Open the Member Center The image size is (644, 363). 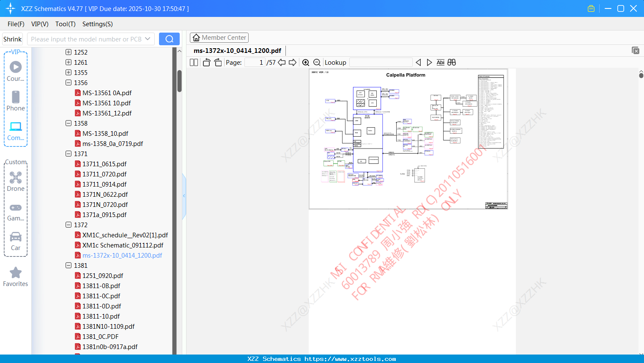click(x=219, y=38)
